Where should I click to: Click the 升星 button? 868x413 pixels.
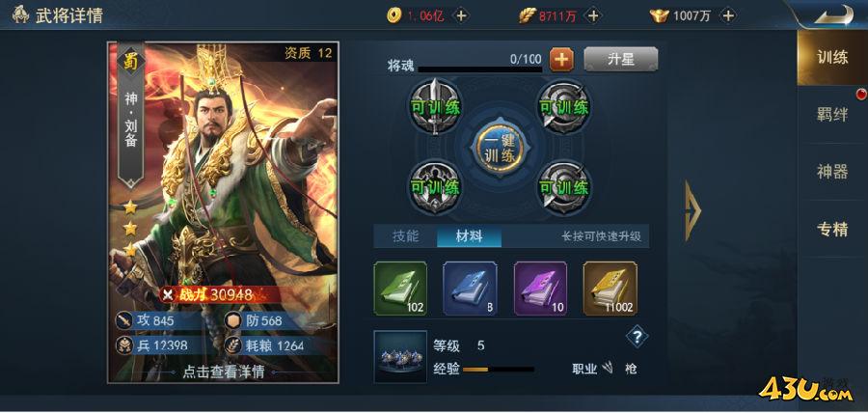click(x=620, y=59)
